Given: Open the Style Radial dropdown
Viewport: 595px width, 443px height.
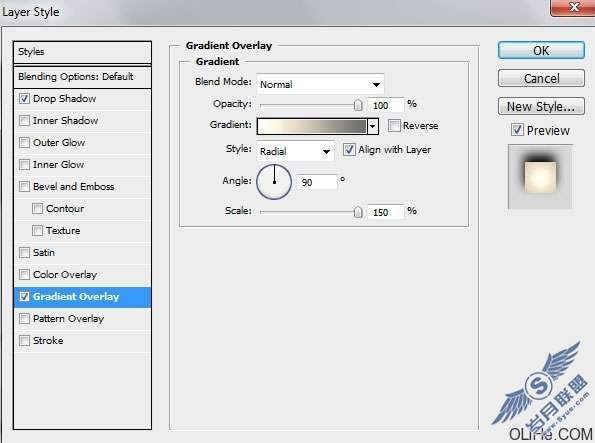Looking at the screenshot, I should point(295,151).
